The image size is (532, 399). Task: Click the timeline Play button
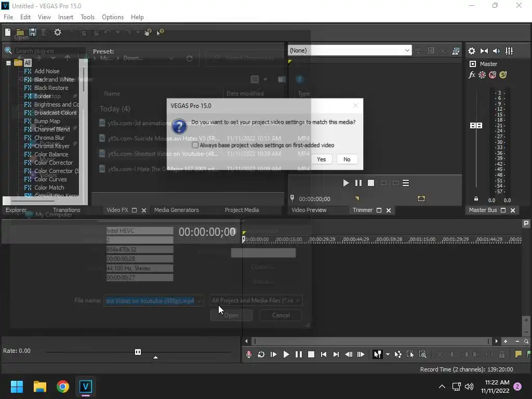coord(286,354)
